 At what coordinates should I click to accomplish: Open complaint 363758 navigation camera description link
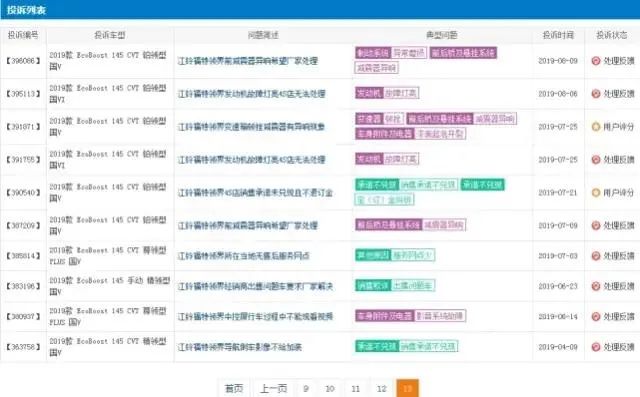[x=240, y=347]
